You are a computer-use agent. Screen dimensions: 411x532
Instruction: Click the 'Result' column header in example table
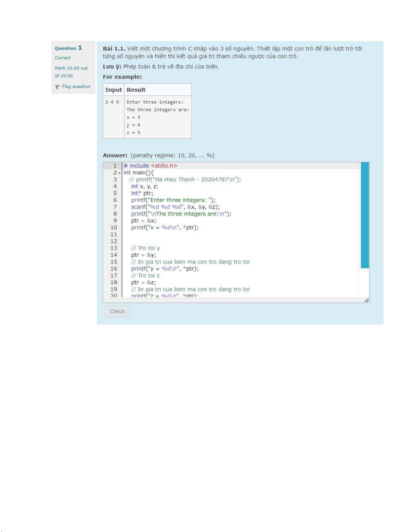point(136,90)
